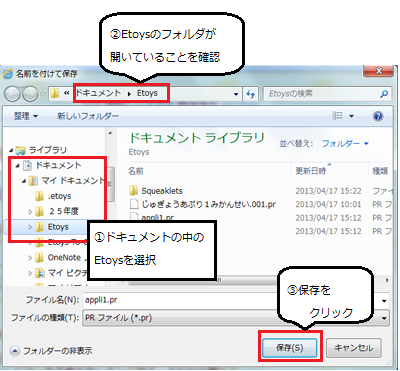Click the help question mark icon
This screenshot has height=371, width=400.
(378, 116)
